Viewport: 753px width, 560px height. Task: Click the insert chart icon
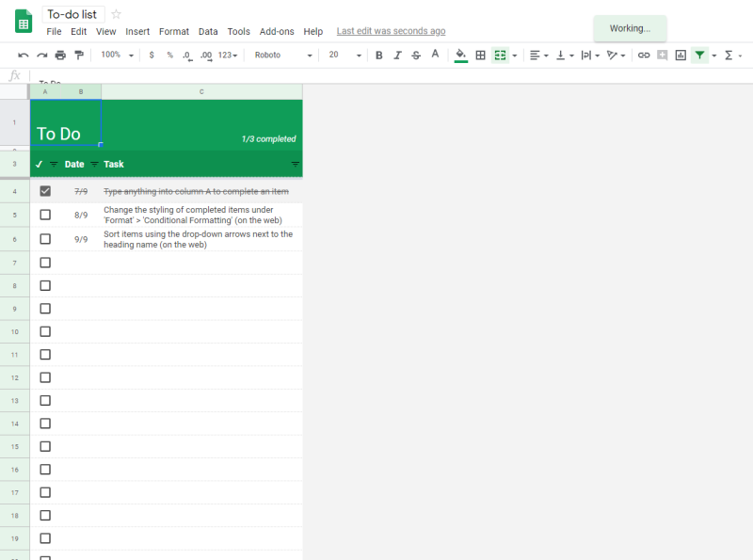[x=681, y=56]
